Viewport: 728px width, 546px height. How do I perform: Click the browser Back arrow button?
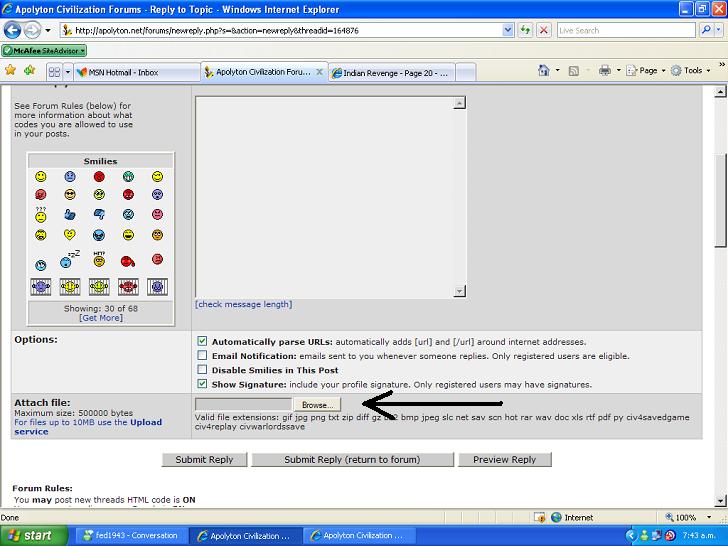[16, 30]
